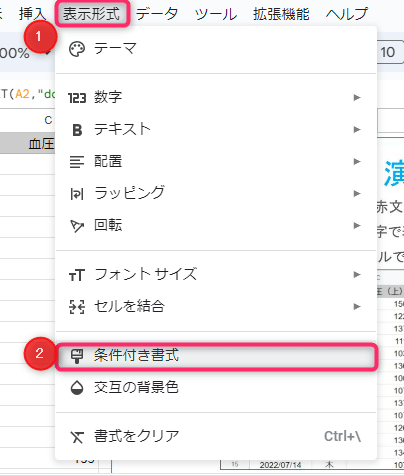The image size is (404, 476).
Task: Click the 血圧 header cell
Action: pos(28,144)
